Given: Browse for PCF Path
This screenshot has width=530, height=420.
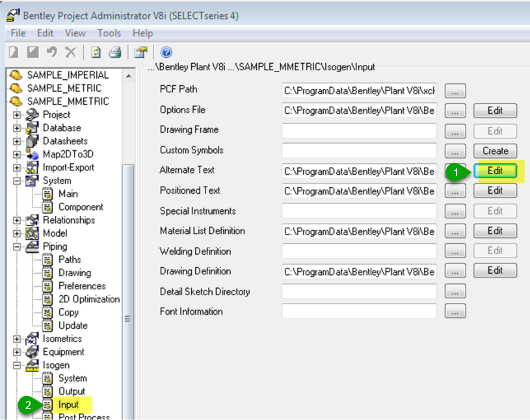Looking at the screenshot, I should (455, 91).
